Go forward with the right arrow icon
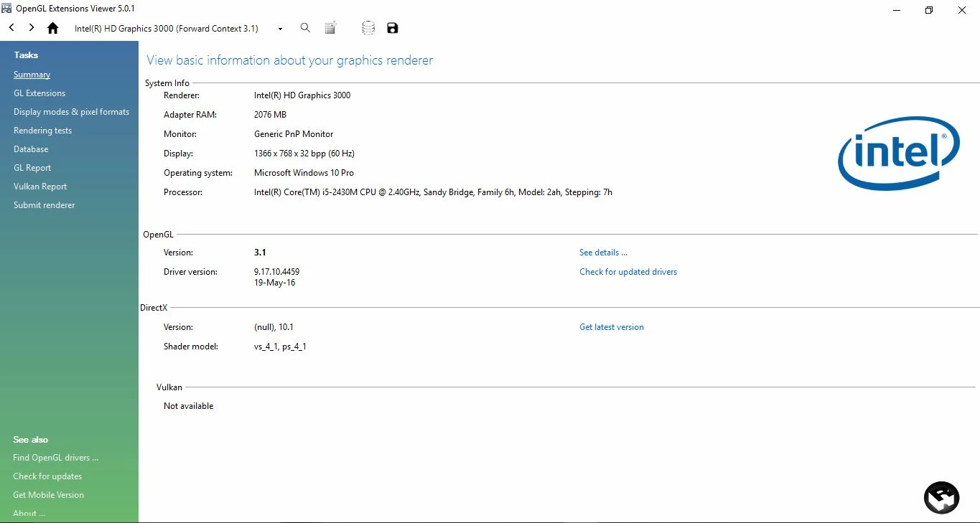Screen dimensions: 980x523 [x=32, y=28]
